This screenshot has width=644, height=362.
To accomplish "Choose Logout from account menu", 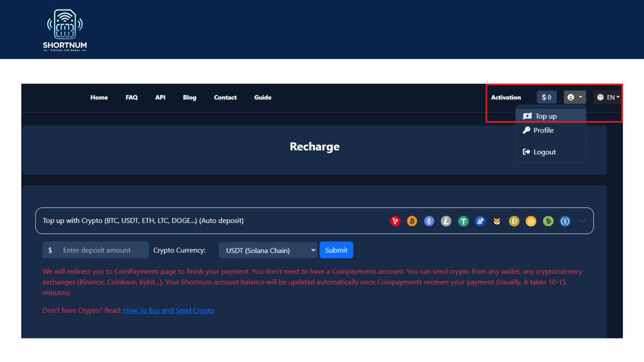I will 544,152.
